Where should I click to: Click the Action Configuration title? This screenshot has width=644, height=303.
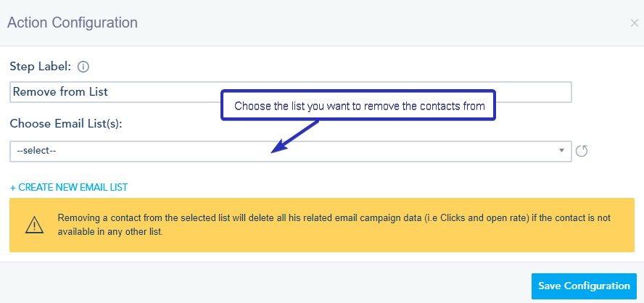(73, 22)
